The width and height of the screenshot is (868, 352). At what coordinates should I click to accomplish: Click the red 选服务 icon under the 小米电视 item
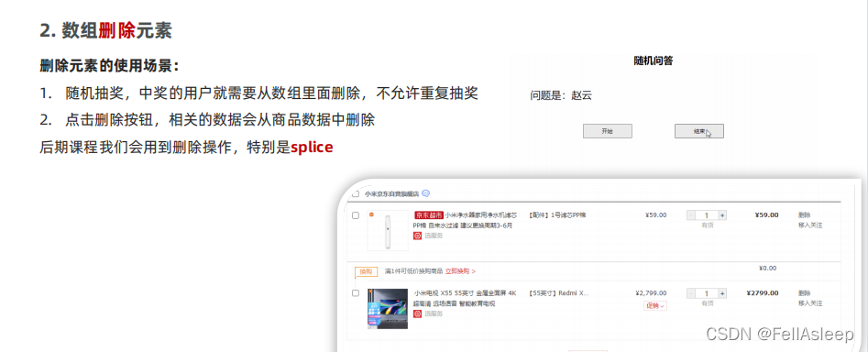(417, 313)
